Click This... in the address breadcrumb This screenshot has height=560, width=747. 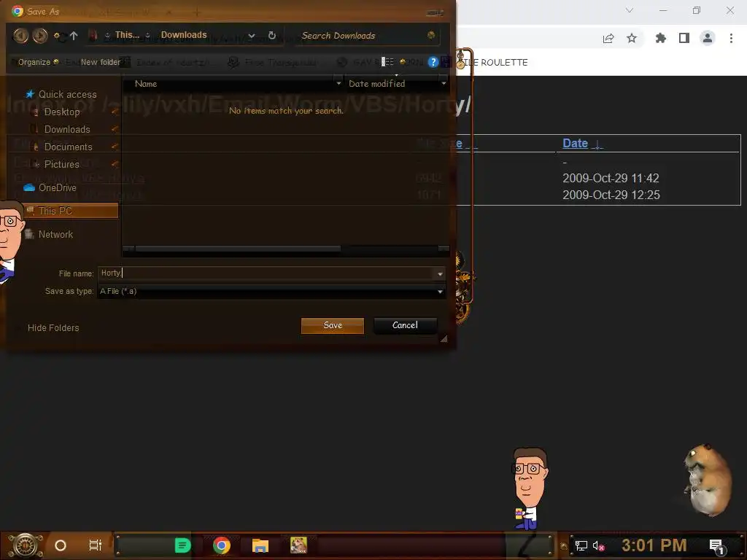click(x=127, y=35)
